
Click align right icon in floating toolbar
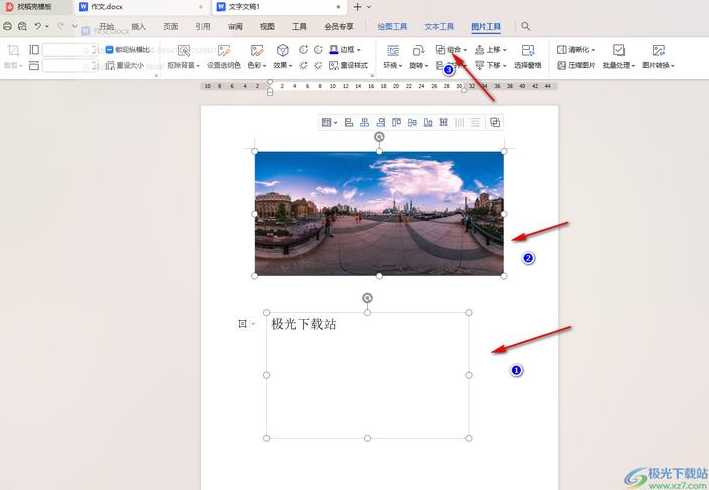point(381,122)
